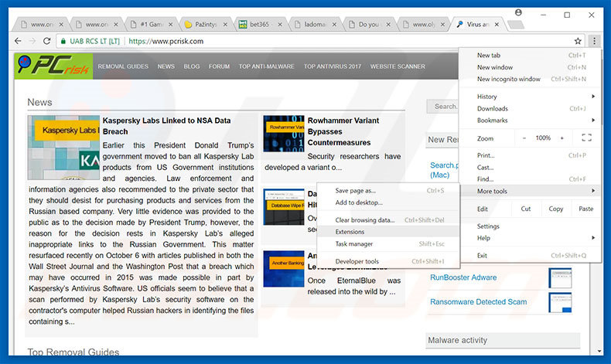This screenshot has height=364, width=611.
Task: Open Kaspersky Labs Linked to NSA article
Action: 166,126
